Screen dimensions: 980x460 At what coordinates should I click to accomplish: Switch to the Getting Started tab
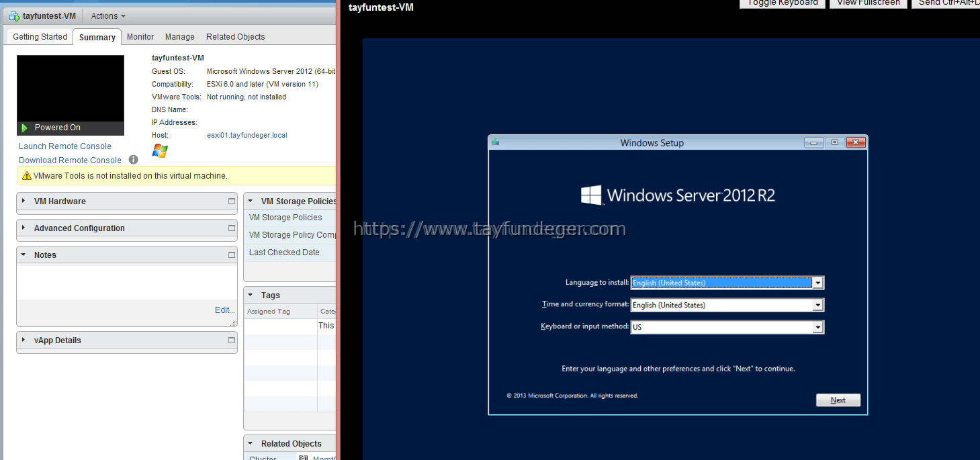[40, 37]
